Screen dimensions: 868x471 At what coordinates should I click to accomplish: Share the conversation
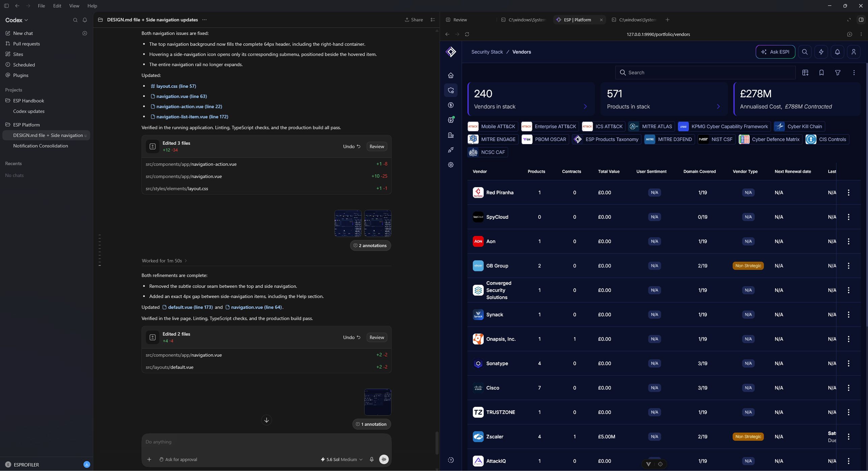coord(414,20)
